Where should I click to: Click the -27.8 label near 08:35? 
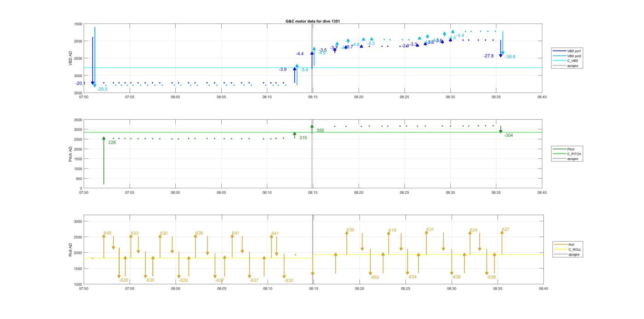(488, 56)
